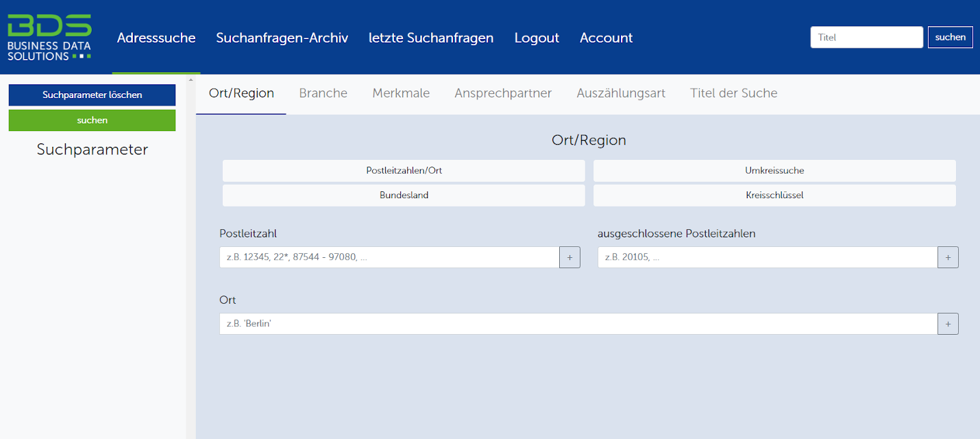Switch to the Branche tab
This screenshot has width=980, height=439.
tap(323, 93)
